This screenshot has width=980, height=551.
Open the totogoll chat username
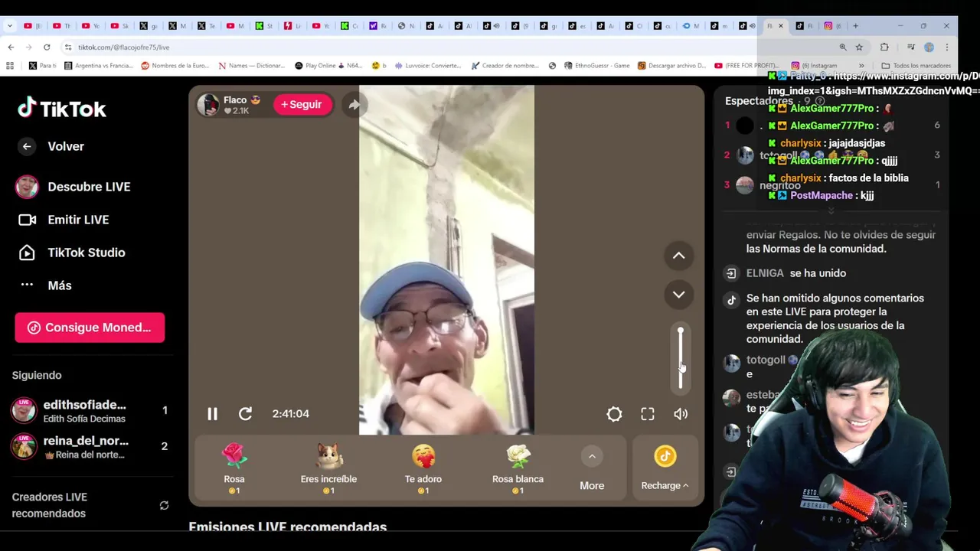766,360
